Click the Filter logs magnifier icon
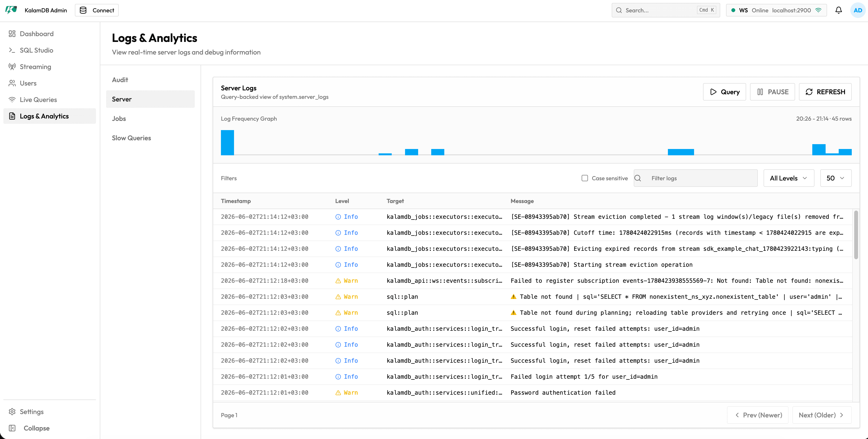Viewport: 868px width, 439px height. pyautogui.click(x=638, y=178)
